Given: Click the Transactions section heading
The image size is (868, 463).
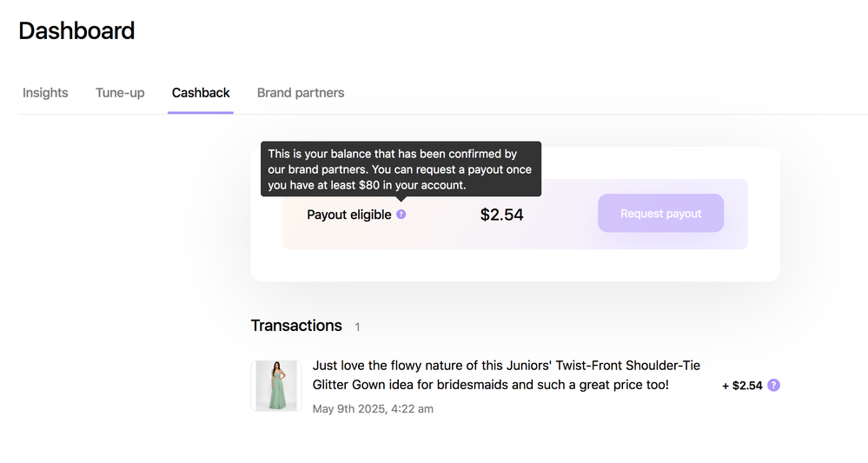Looking at the screenshot, I should [x=296, y=325].
